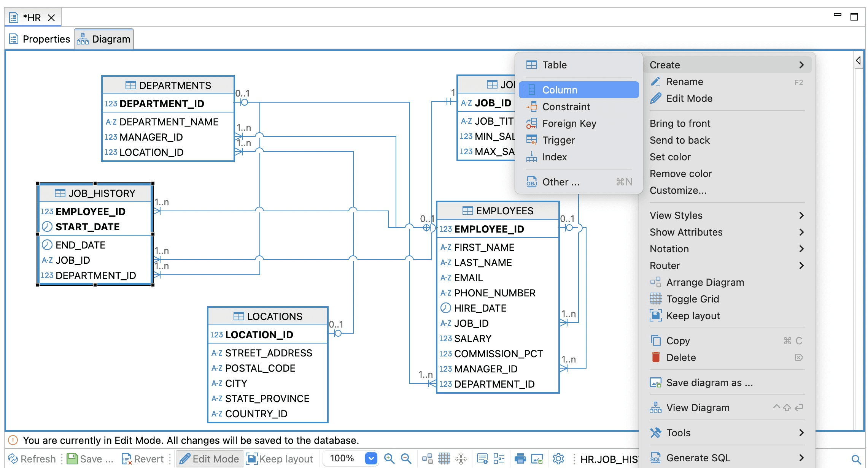Screen dimensions: 868x475
Task: Expand the View Styles submenu
Action: click(676, 215)
